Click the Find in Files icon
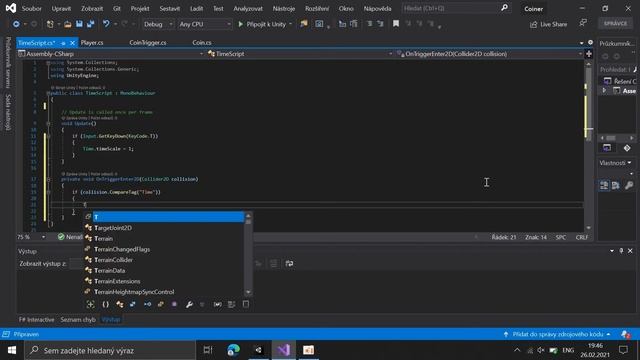The width and height of the screenshot is (640, 360). click(x=304, y=24)
